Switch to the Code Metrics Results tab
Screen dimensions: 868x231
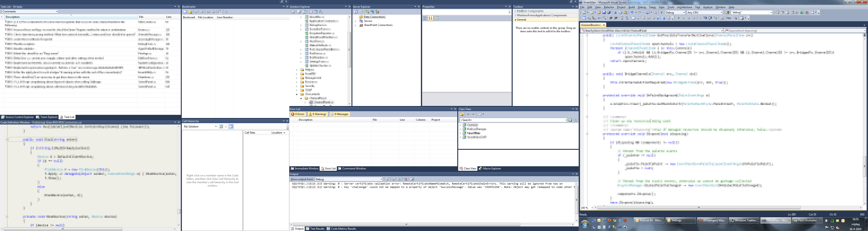click(x=341, y=229)
